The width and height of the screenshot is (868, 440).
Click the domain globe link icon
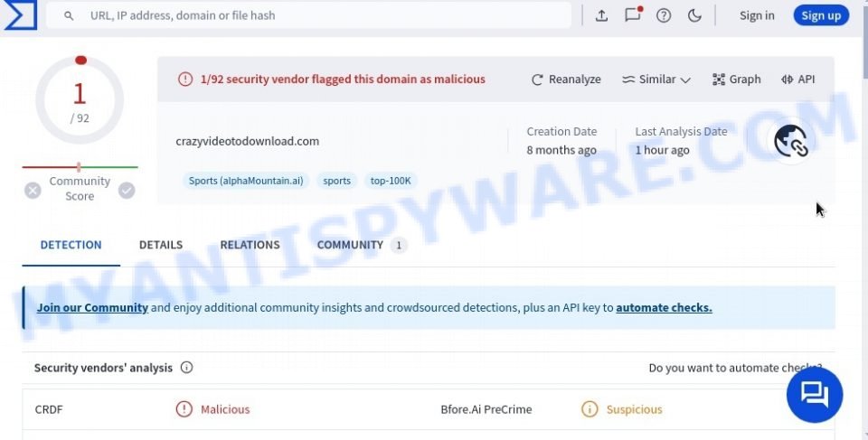[x=791, y=141]
